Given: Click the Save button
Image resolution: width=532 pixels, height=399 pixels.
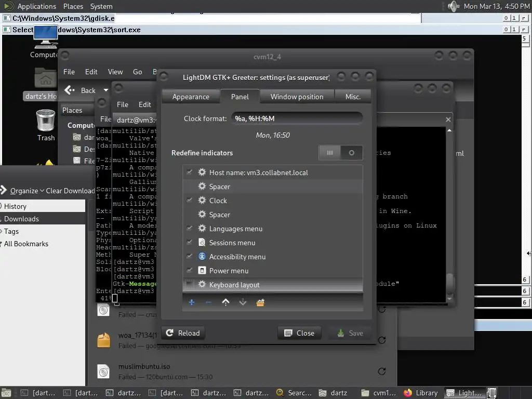Looking at the screenshot, I should coord(350,333).
